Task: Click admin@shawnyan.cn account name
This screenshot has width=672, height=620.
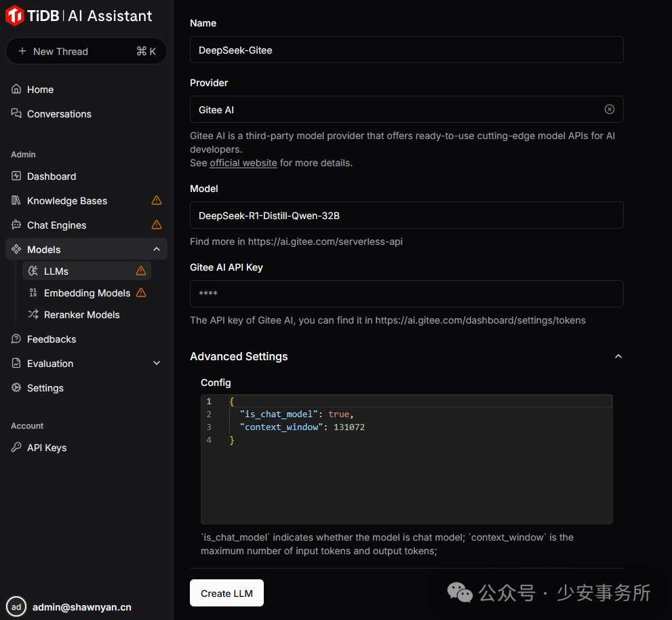Action: [82, 607]
